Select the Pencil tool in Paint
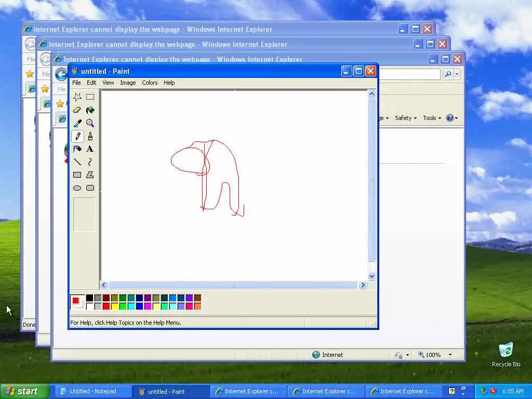This screenshot has height=399, width=532. [x=77, y=136]
